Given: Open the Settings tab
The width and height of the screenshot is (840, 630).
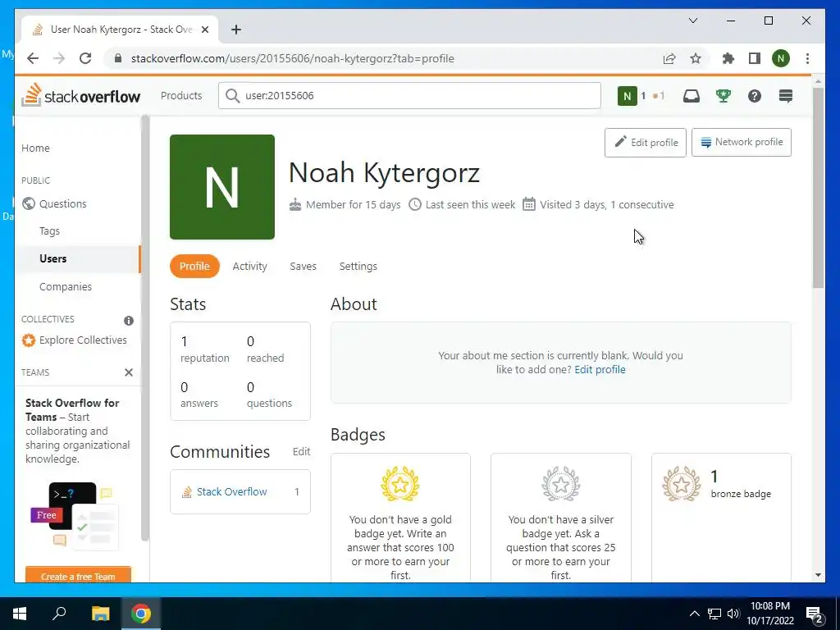Looking at the screenshot, I should coord(358,267).
